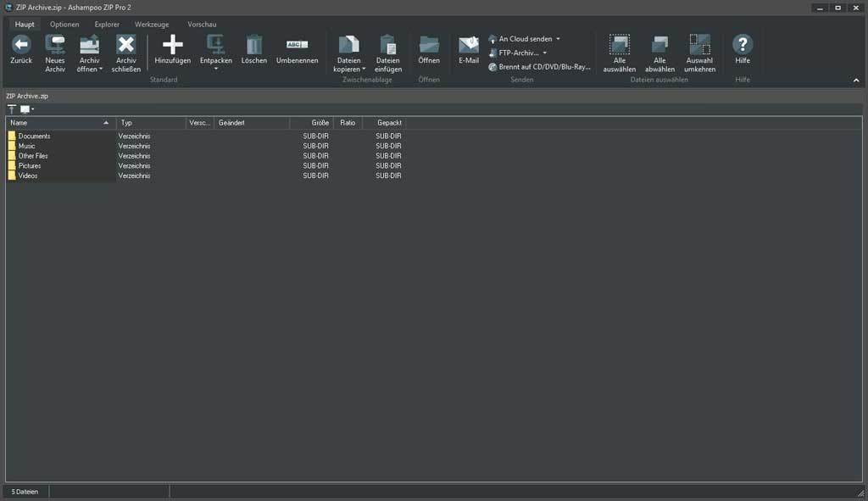The height and width of the screenshot is (501, 868).
Task: Maximize the Ashampoo ZIP Pro window
Action: 838,8
